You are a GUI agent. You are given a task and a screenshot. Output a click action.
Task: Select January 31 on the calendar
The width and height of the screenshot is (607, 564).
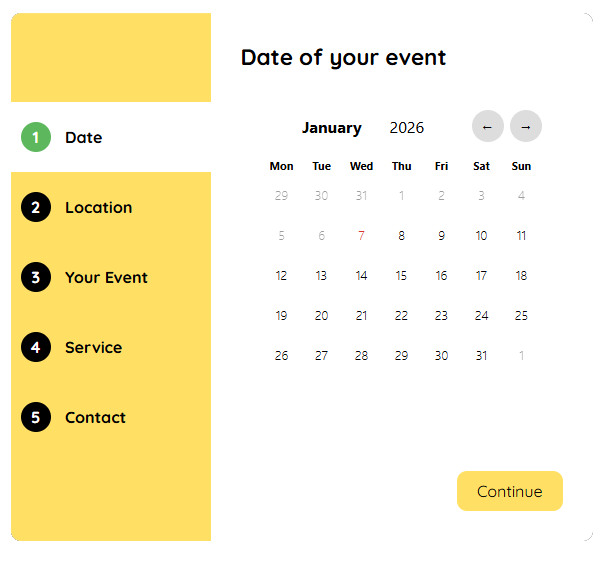[481, 356]
